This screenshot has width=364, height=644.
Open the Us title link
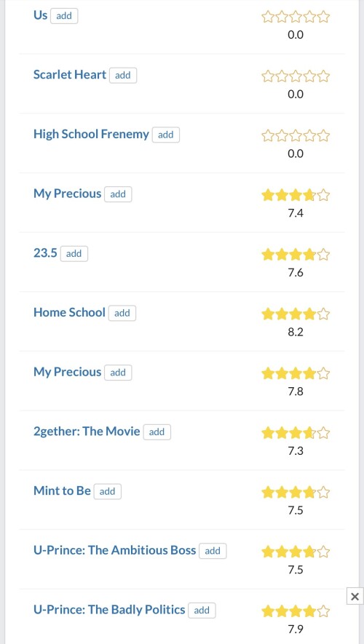click(40, 15)
